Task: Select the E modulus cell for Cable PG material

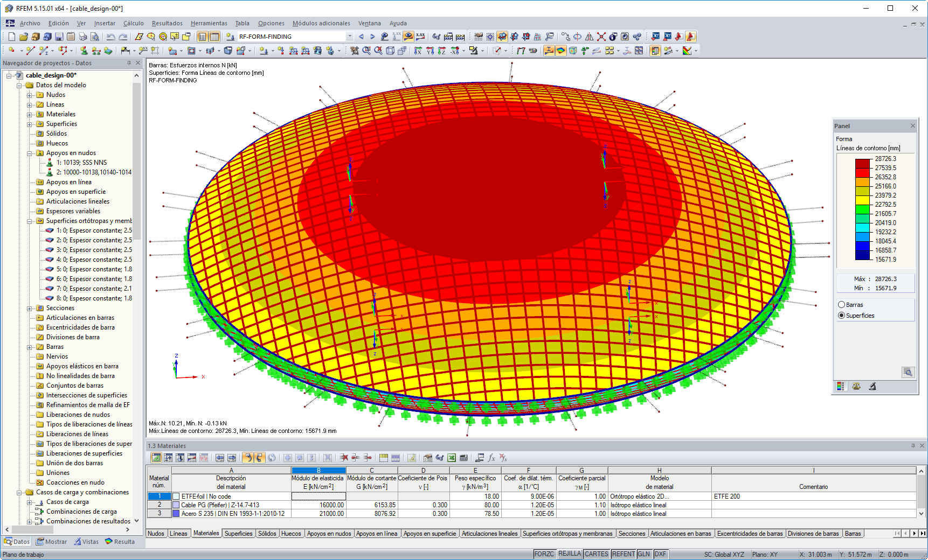Action: coord(318,505)
